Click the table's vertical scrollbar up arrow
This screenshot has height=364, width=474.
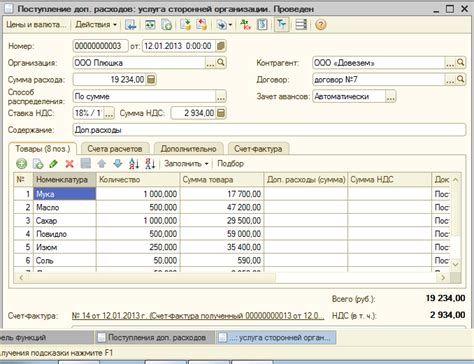pos(456,180)
